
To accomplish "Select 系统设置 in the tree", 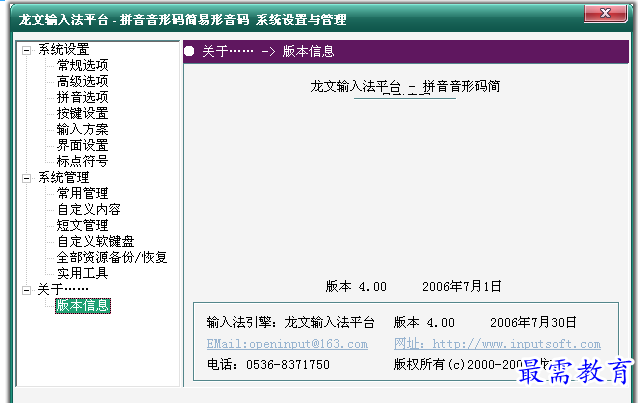I will (64, 50).
